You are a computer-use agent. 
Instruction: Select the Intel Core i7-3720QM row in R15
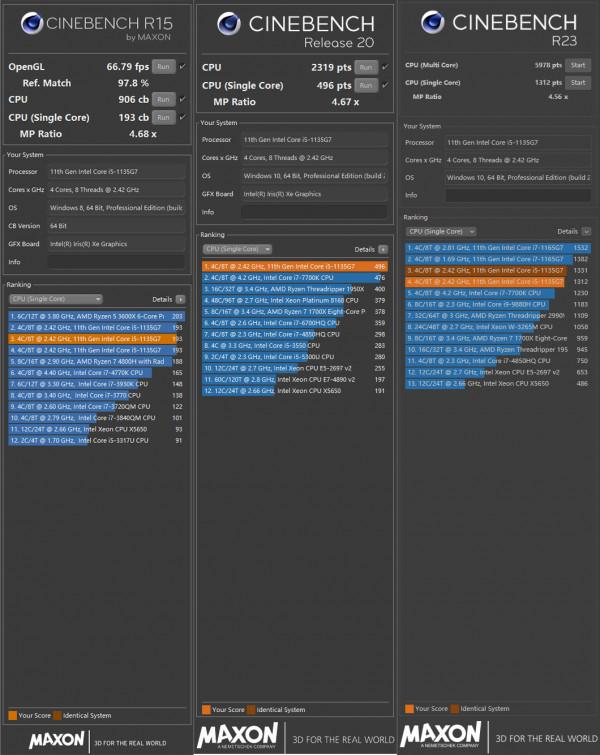click(96, 406)
